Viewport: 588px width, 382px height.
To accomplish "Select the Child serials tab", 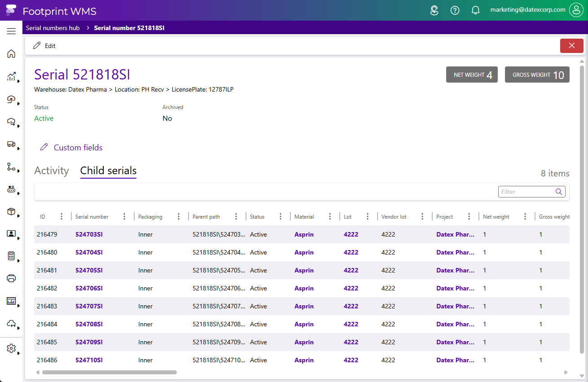I will pos(108,171).
